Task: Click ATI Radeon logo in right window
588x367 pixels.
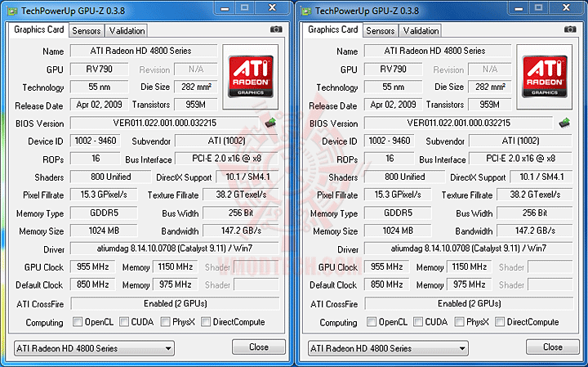Action: pyautogui.click(x=545, y=77)
